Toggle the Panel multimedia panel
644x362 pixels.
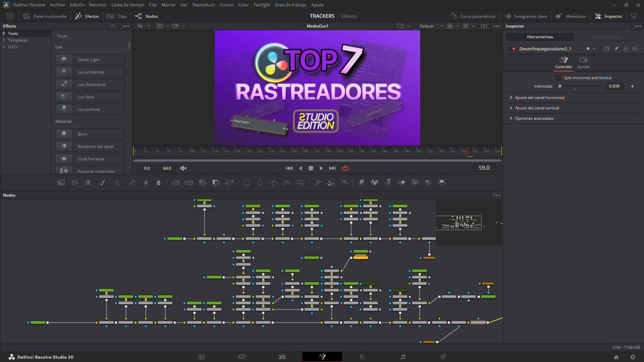tap(45, 16)
